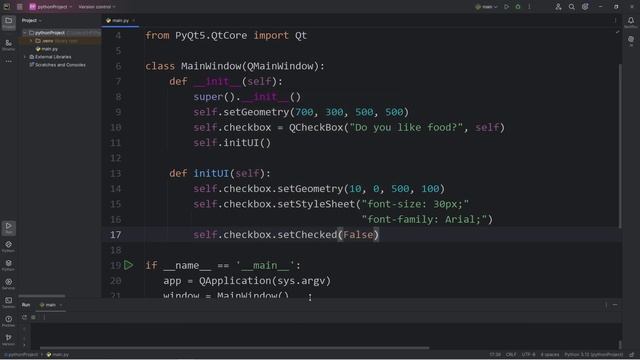
Task: Open the Project tool window icon
Action: [x=9, y=22]
